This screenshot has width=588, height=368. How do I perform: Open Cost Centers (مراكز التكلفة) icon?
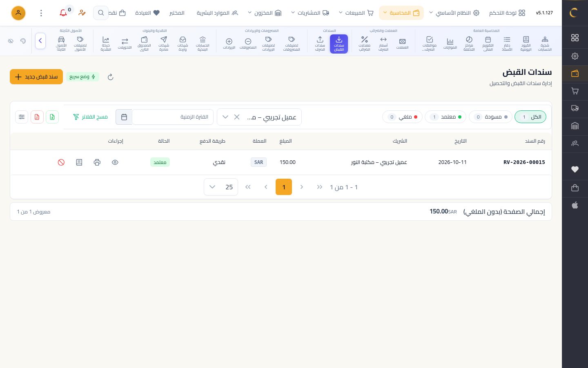point(469,43)
